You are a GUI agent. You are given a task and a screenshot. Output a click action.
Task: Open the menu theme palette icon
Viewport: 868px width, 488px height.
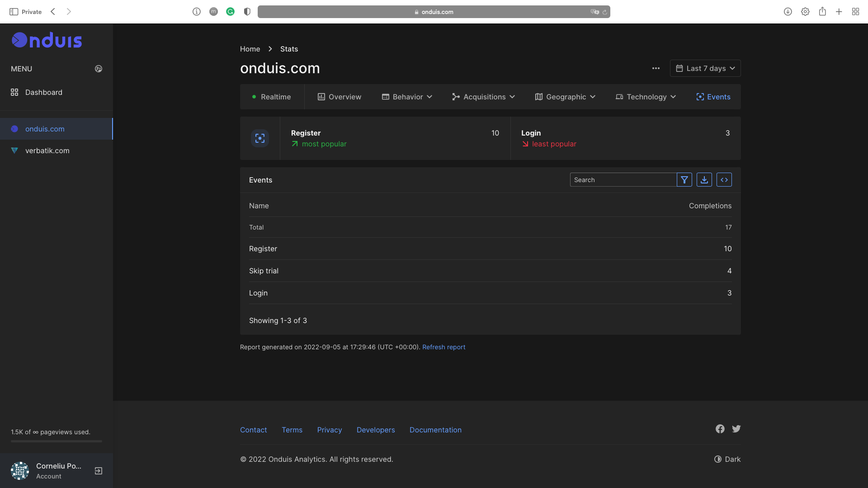tap(99, 69)
